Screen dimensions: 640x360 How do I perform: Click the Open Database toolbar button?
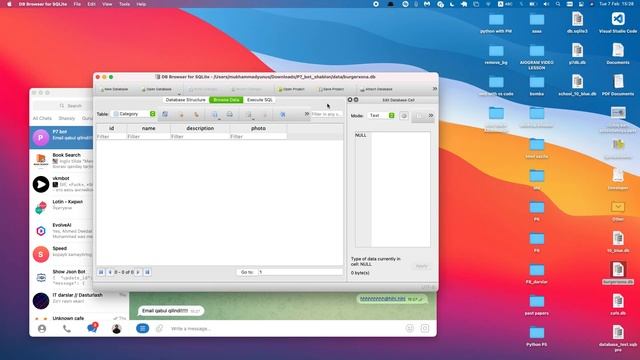click(156, 89)
